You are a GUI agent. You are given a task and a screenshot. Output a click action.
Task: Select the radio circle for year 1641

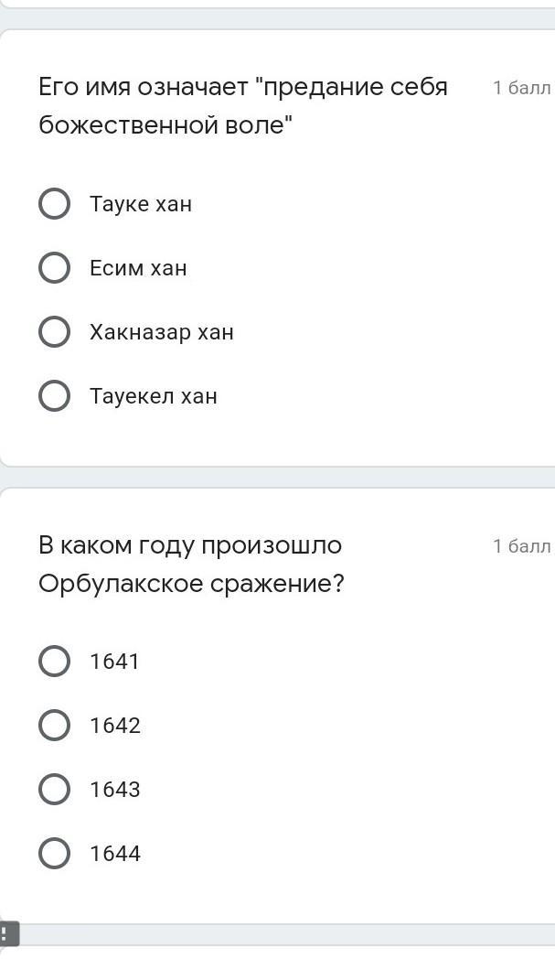click(x=54, y=662)
